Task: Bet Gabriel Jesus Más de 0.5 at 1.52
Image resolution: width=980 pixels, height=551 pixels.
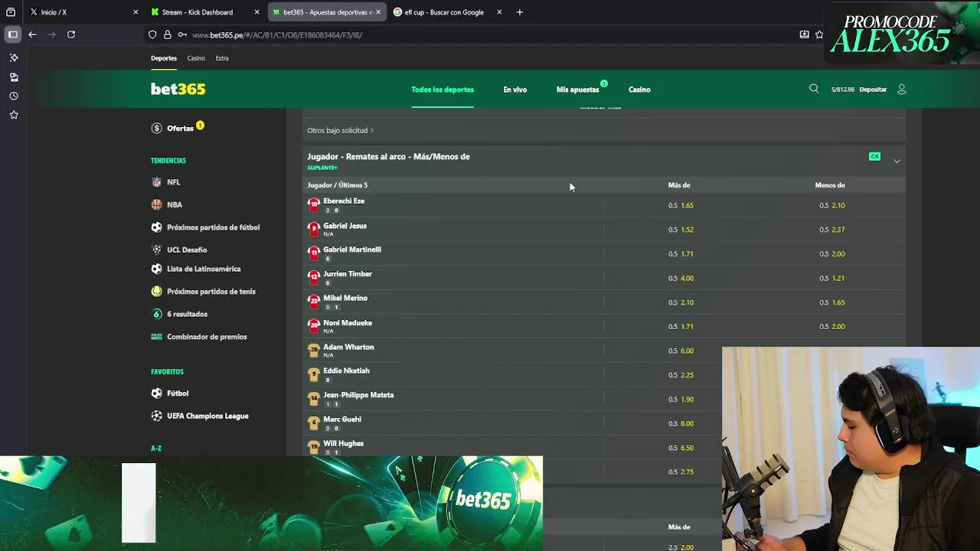Action: pos(681,230)
